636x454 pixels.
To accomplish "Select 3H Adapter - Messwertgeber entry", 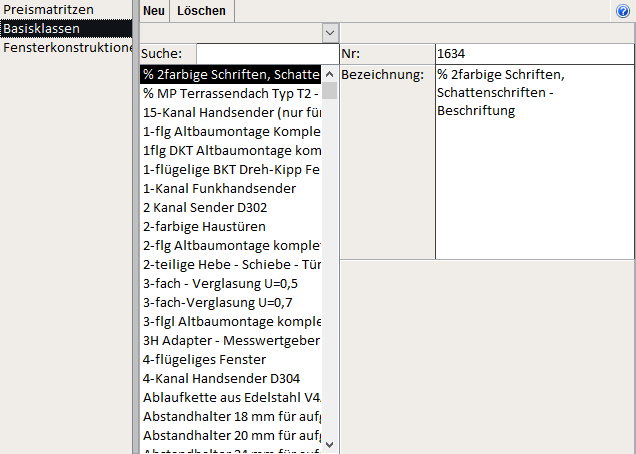I will 231,340.
